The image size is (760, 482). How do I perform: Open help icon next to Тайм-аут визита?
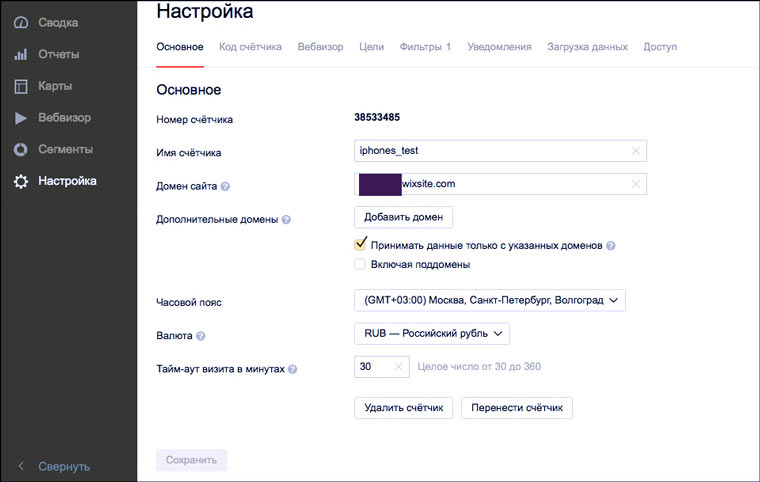point(292,369)
